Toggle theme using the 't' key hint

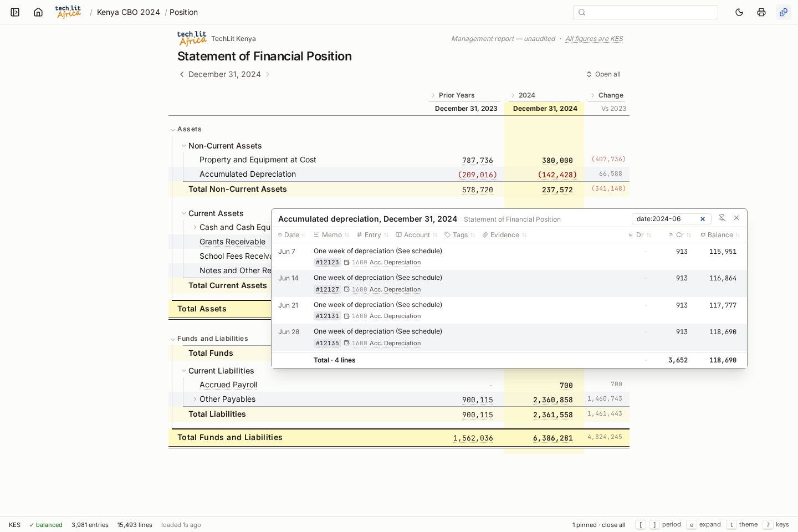tap(731, 525)
